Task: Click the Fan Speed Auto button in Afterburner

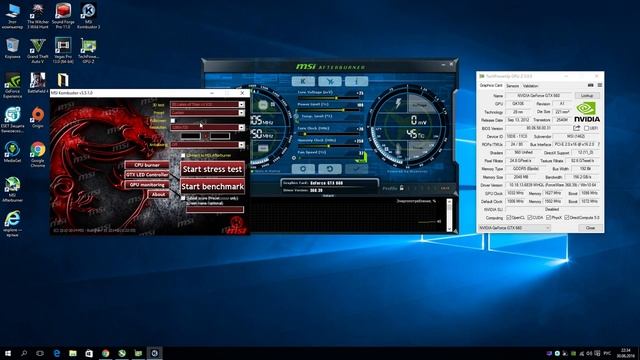Action: tap(362, 157)
